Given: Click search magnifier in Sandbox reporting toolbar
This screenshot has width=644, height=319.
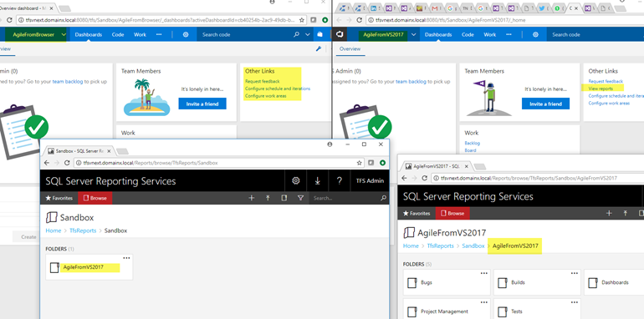Looking at the screenshot, I should click(x=384, y=198).
